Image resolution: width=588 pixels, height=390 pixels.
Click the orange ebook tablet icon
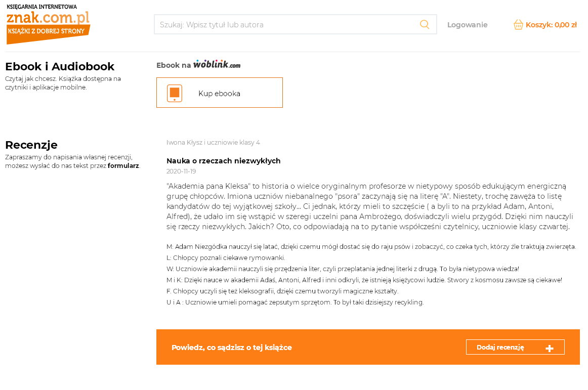[x=175, y=93]
